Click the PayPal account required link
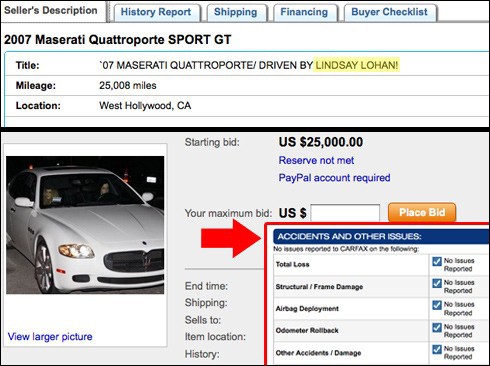 point(334,178)
